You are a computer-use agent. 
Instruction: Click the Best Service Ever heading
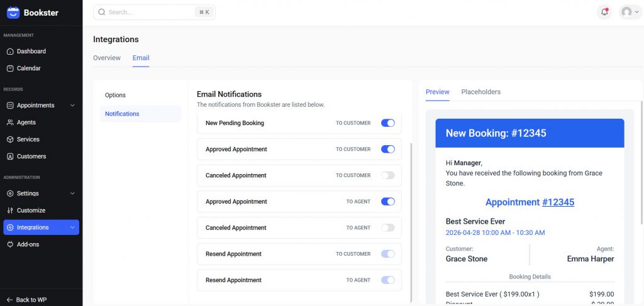tap(475, 222)
